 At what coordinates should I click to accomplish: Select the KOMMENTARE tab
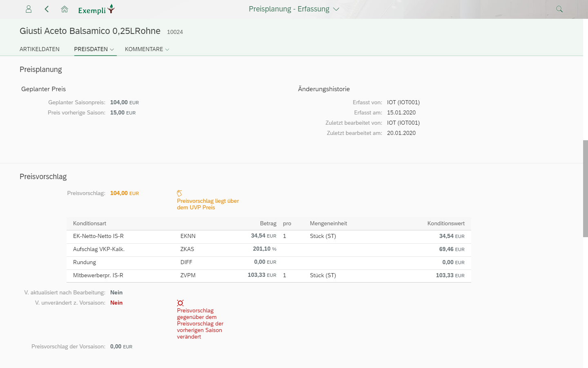point(144,49)
